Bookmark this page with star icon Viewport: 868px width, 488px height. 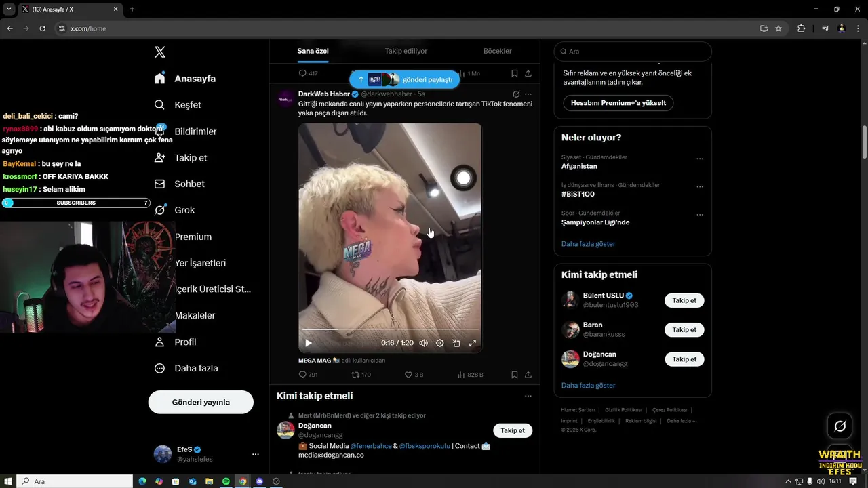point(778,28)
